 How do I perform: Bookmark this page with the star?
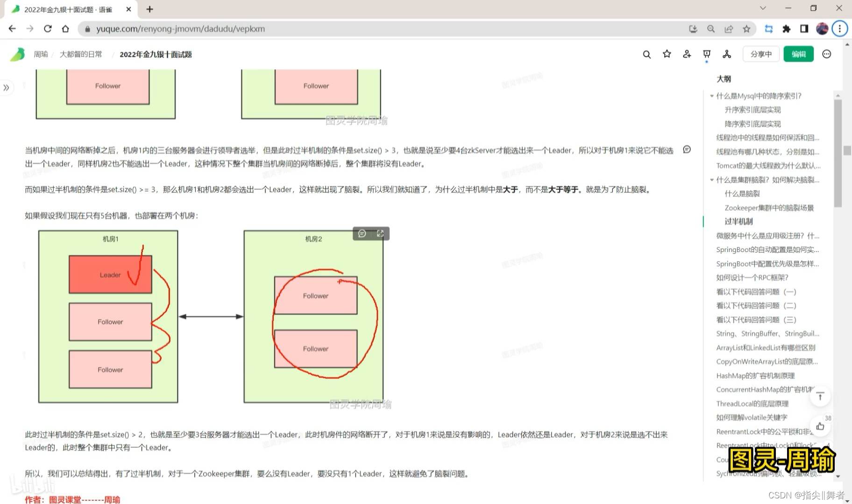746,29
